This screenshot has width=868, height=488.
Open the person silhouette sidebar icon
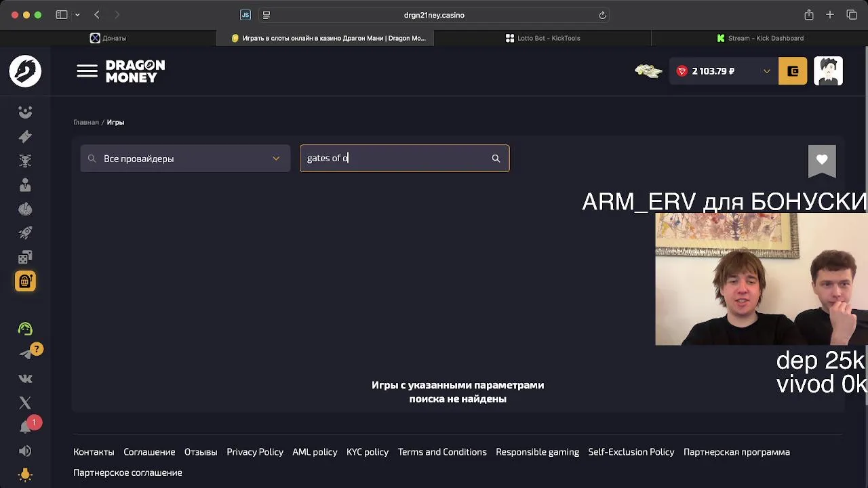click(25, 185)
